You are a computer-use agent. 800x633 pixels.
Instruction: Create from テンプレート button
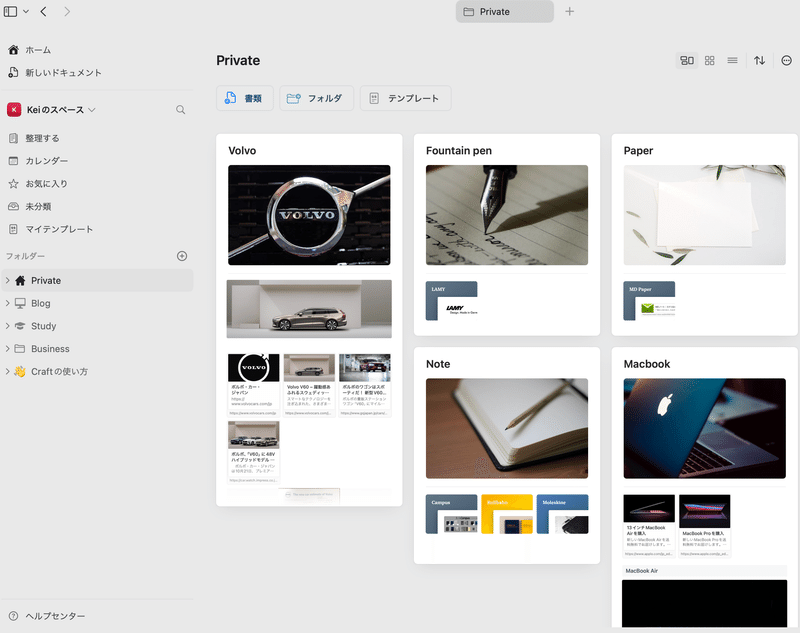point(406,98)
